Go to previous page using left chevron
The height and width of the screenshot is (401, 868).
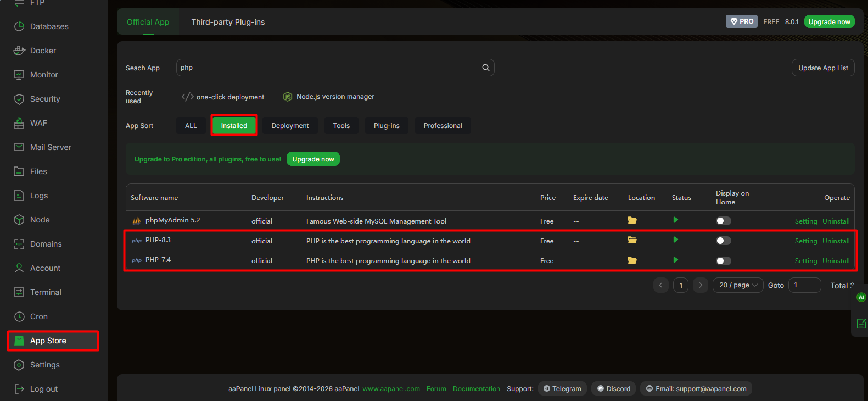(660, 285)
